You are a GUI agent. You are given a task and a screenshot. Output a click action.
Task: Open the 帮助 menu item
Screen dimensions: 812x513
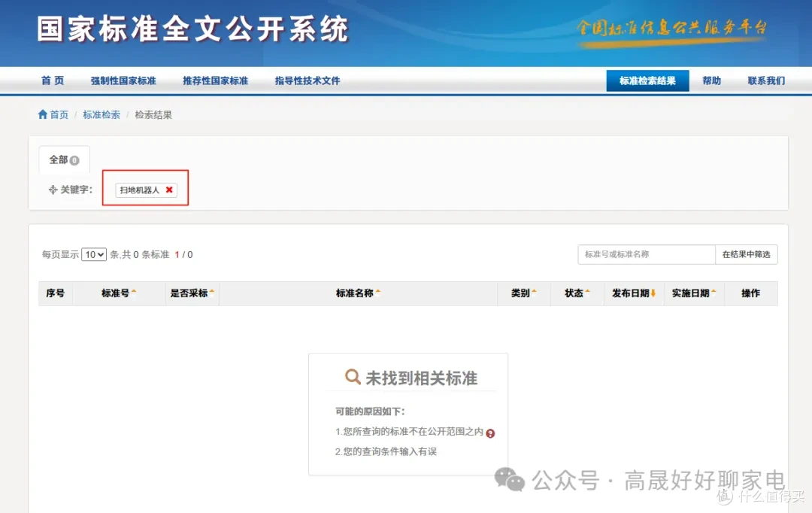click(711, 80)
